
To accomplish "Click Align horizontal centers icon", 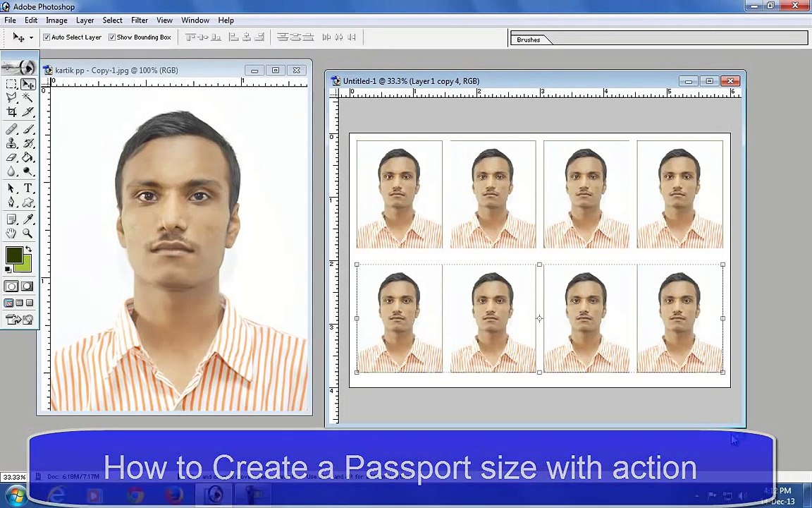I will (x=247, y=37).
